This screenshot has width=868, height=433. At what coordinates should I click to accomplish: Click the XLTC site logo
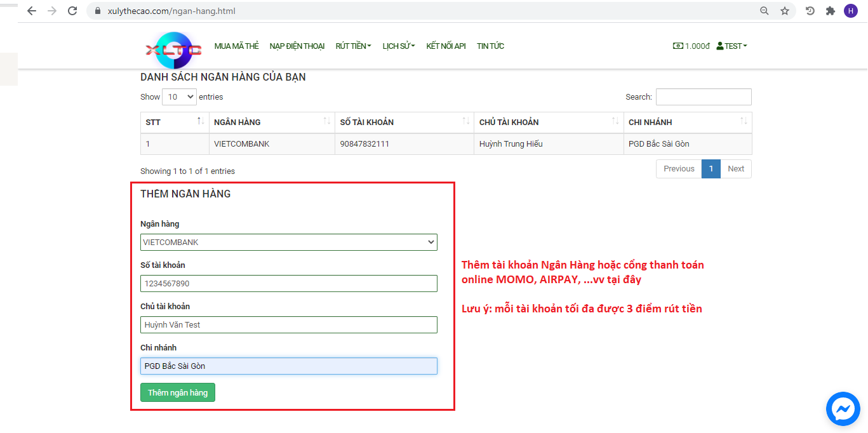pyautogui.click(x=173, y=50)
